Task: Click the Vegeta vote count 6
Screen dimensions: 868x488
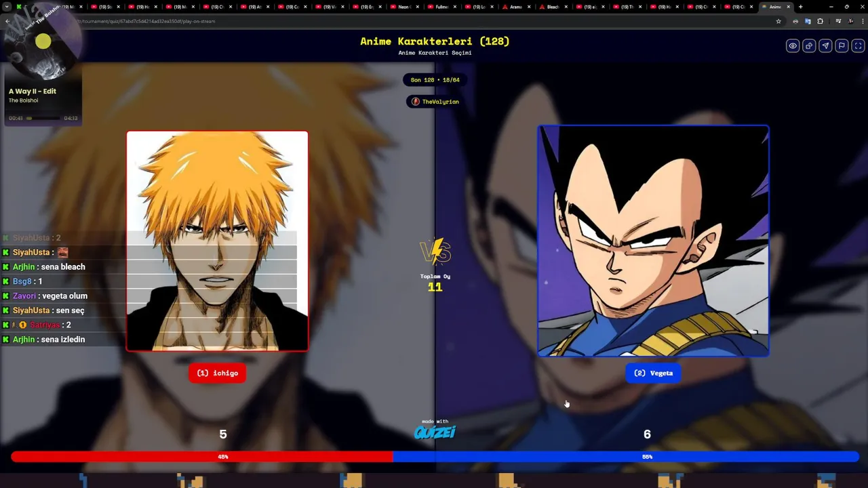Action: (647, 434)
